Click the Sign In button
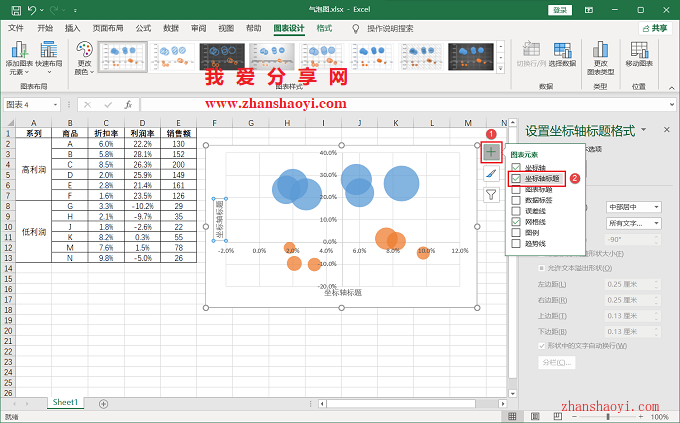Screen dimensions: 680x423 [560, 10]
